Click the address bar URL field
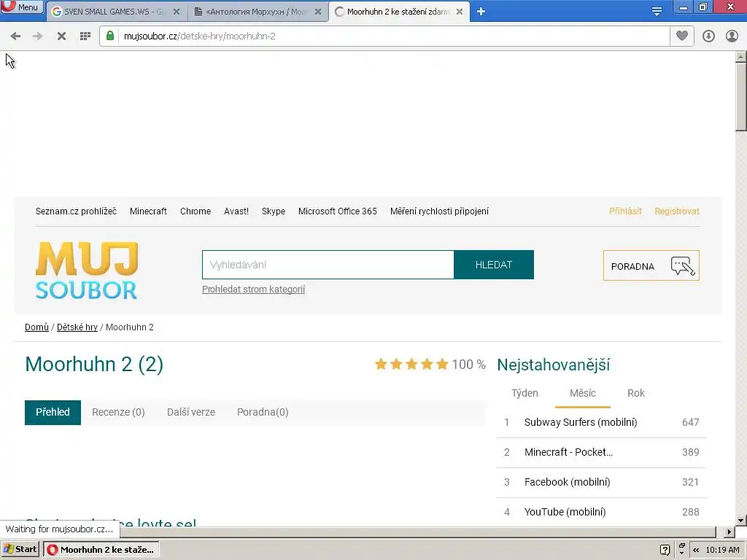747x560 pixels. click(x=393, y=36)
